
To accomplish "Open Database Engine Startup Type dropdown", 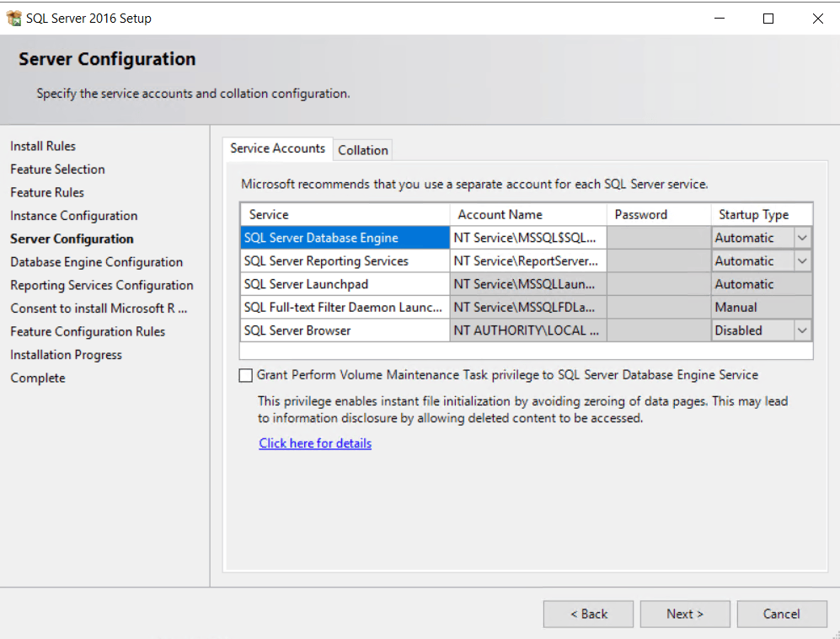I will [802, 237].
